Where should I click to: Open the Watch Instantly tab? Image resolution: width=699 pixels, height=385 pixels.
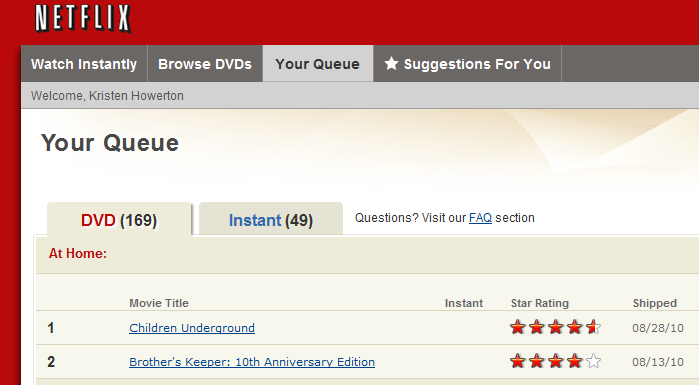click(x=84, y=64)
